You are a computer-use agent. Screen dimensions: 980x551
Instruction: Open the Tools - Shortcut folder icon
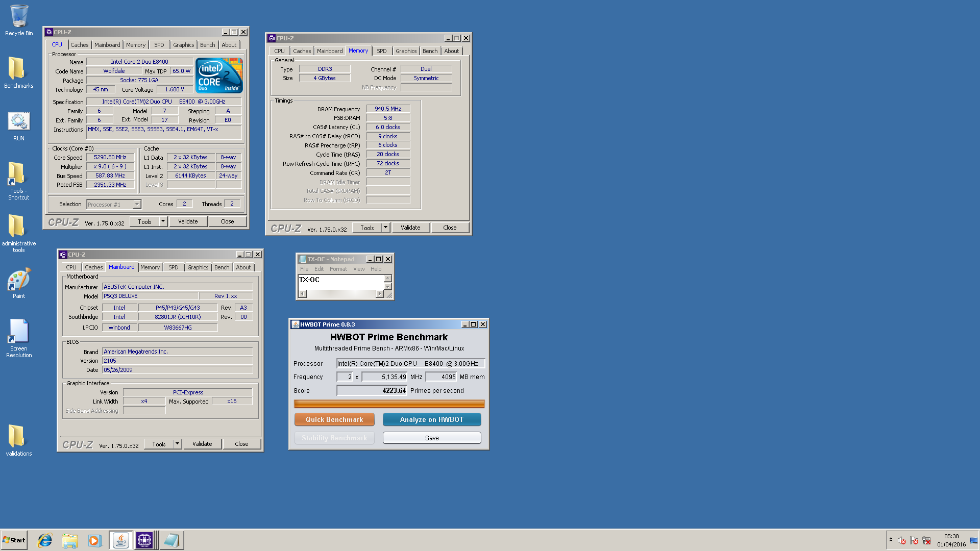tap(18, 181)
